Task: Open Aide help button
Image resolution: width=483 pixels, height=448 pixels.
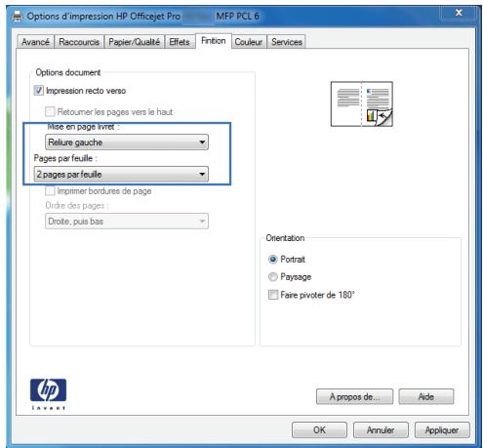Action: pyautogui.click(x=426, y=396)
